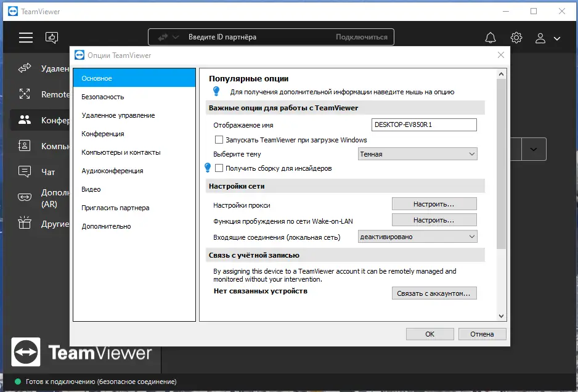The width and height of the screenshot is (578, 392).
Task: Click Связать с аккаунтом button
Action: point(434,293)
